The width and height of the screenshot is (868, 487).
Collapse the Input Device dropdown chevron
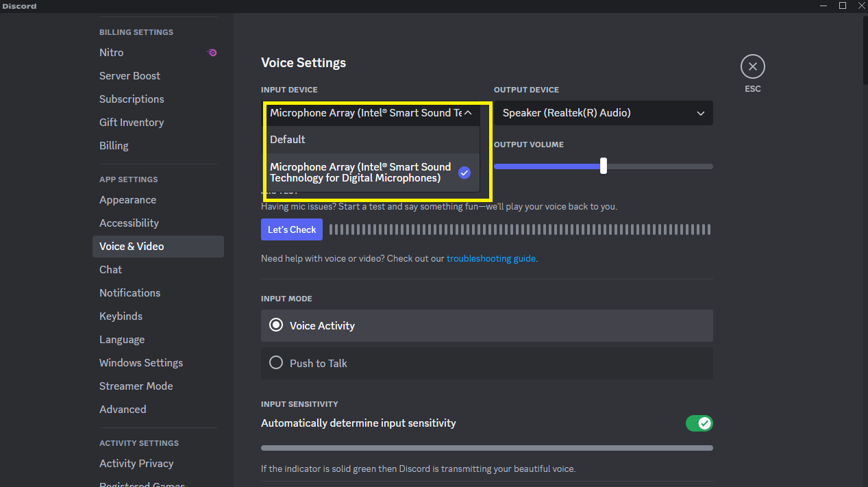468,113
